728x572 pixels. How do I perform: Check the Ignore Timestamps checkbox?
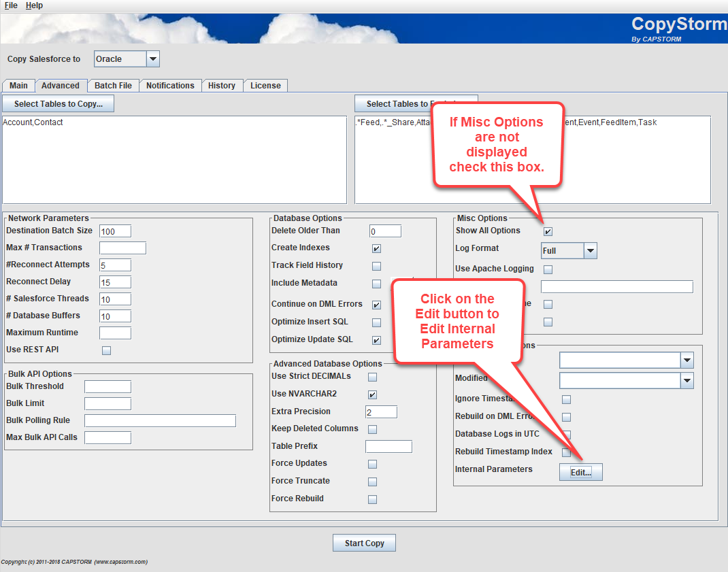567,399
